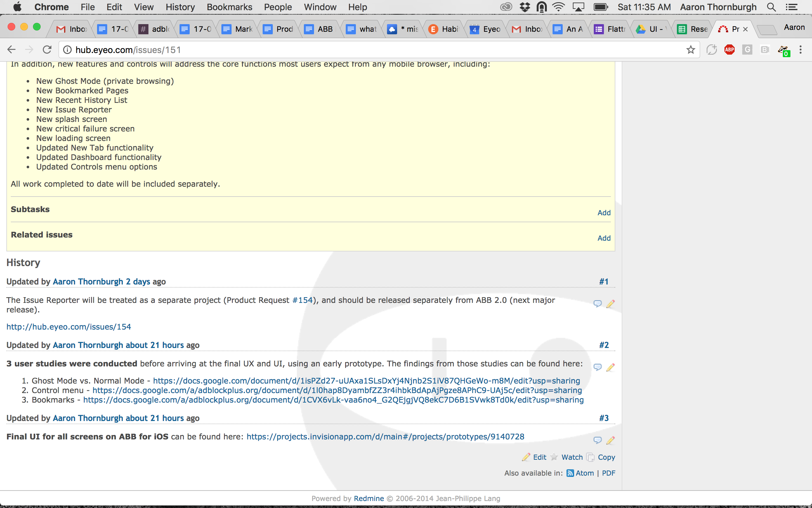Reload the current page
Image resolution: width=812 pixels, height=508 pixels.
click(47, 50)
